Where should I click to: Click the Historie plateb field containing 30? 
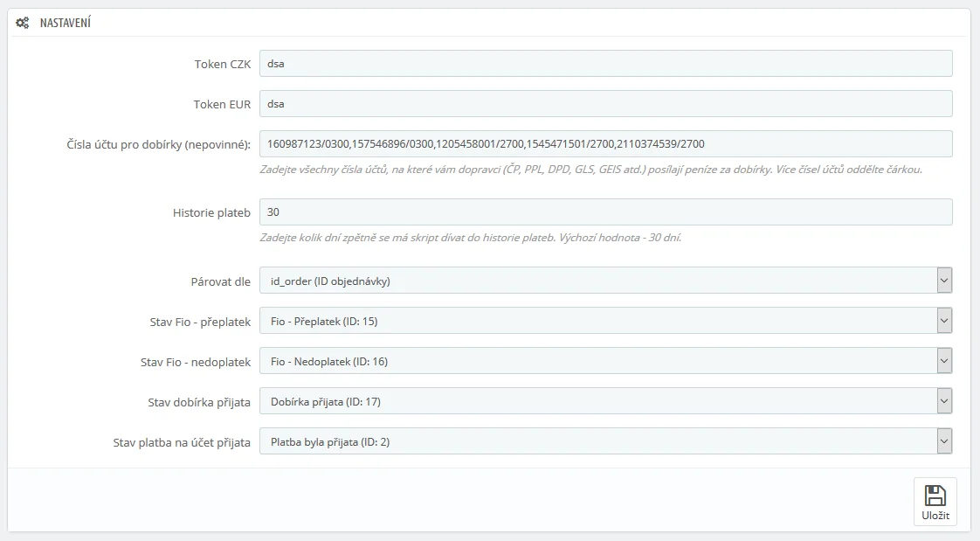pos(605,212)
